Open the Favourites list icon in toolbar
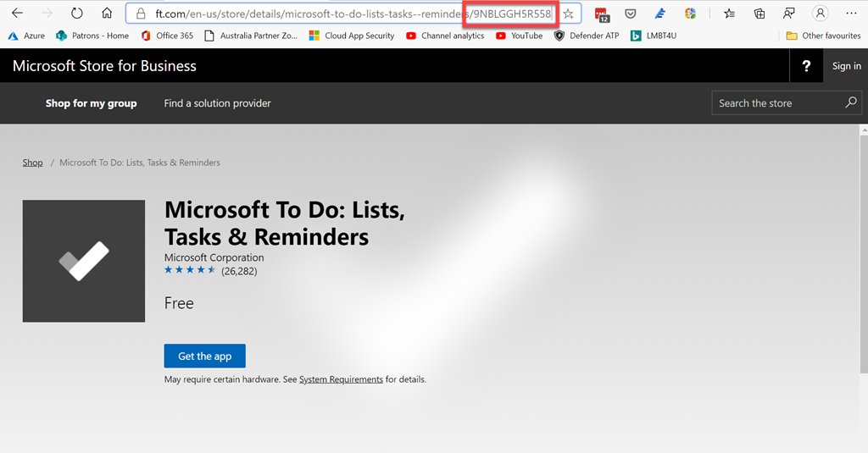Screen dimensions: 868x453 click(x=729, y=14)
